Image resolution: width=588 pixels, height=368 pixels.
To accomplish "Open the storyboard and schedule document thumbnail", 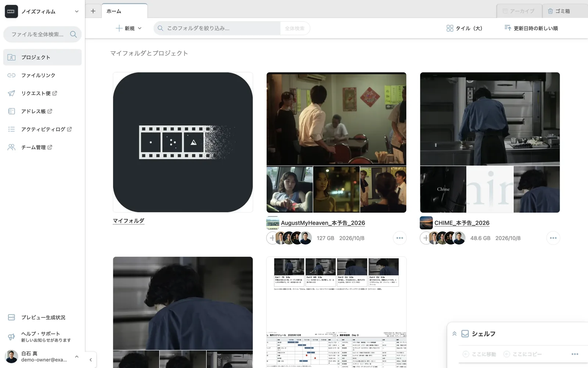I will pyautogui.click(x=336, y=312).
